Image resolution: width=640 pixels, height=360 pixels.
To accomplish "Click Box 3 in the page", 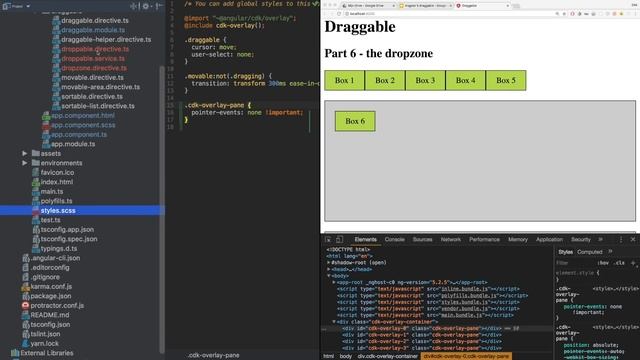I will point(425,80).
